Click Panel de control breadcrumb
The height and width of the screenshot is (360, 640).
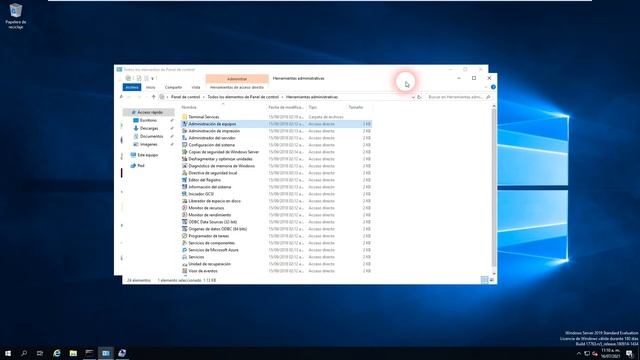tap(185, 97)
